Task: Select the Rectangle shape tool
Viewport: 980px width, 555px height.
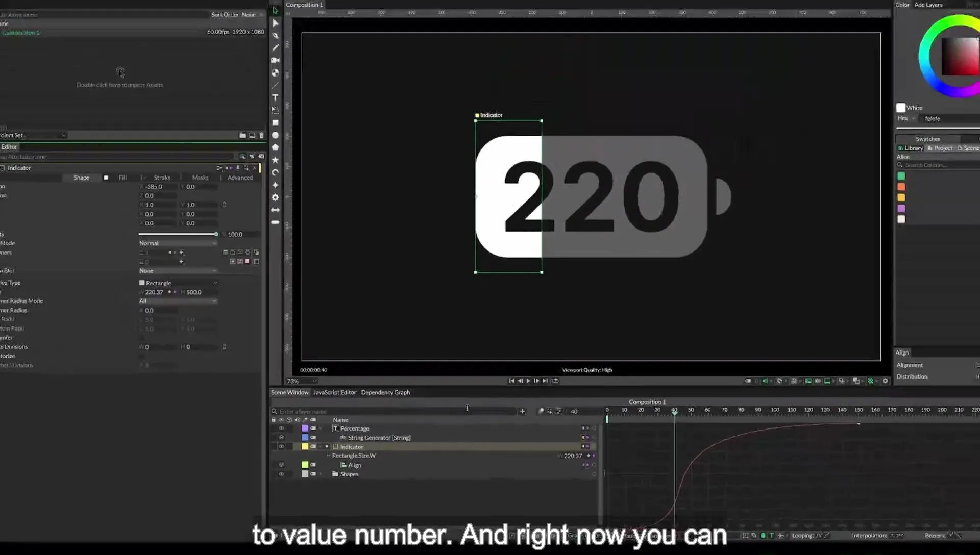Action: click(x=275, y=122)
